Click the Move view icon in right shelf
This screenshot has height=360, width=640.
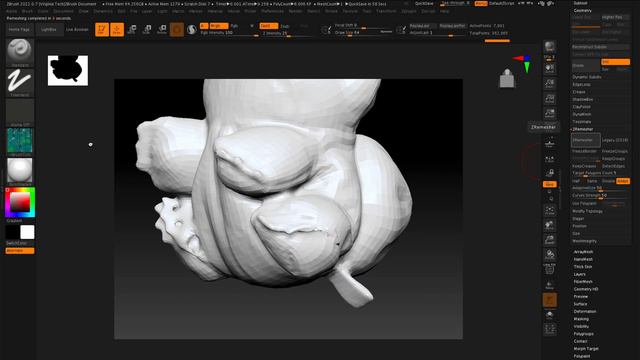pyautogui.click(x=550, y=225)
